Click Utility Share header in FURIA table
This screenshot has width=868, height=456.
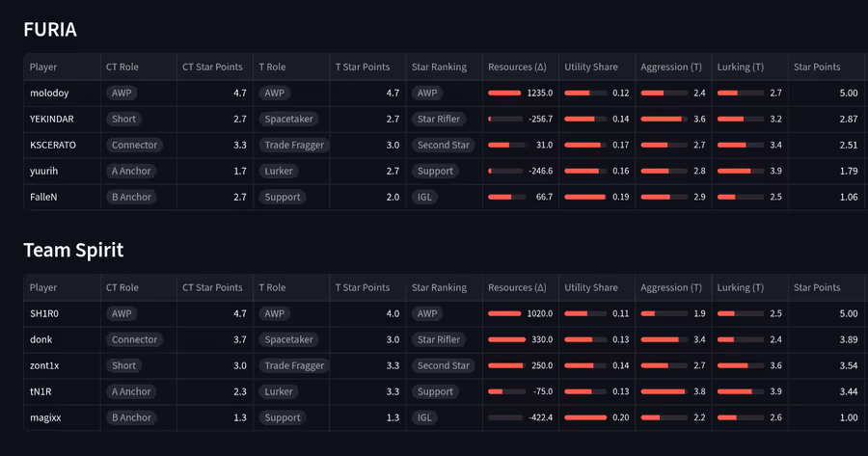590,67
